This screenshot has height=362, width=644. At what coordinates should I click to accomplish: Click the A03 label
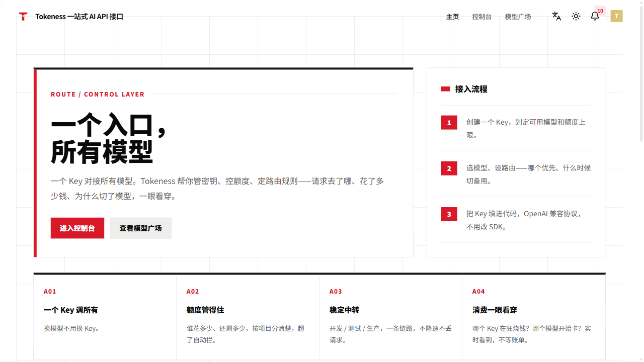pyautogui.click(x=336, y=292)
